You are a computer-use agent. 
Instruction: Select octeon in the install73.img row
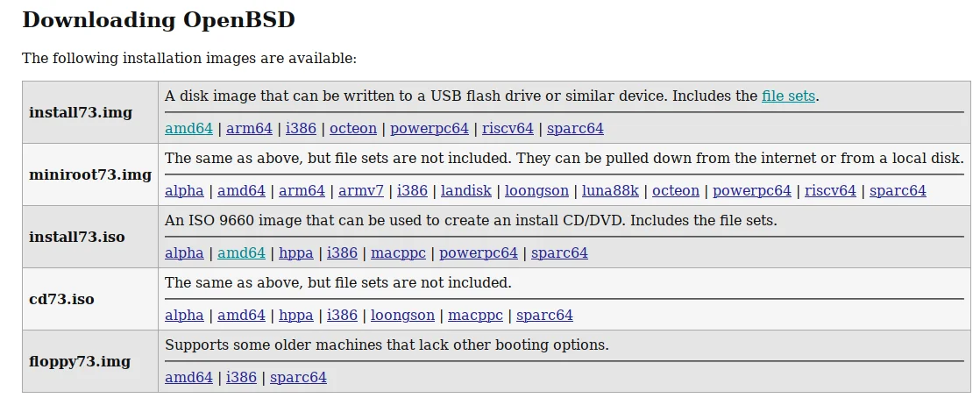click(353, 129)
